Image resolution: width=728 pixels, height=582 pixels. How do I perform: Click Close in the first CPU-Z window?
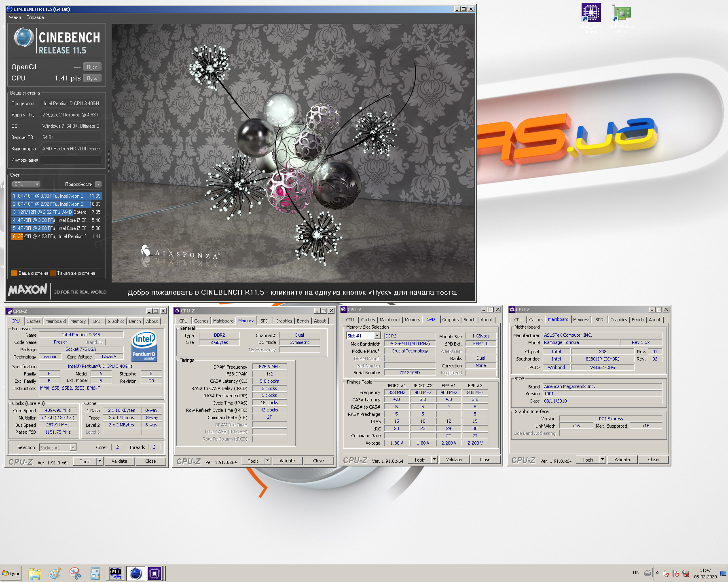click(x=150, y=461)
